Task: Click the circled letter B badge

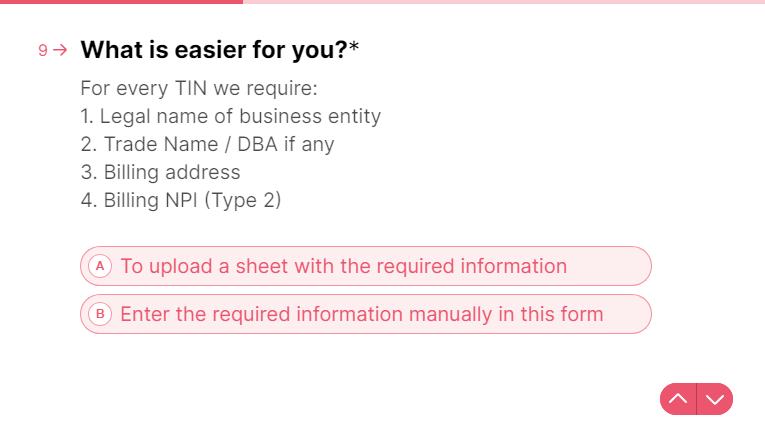Action: [100, 314]
